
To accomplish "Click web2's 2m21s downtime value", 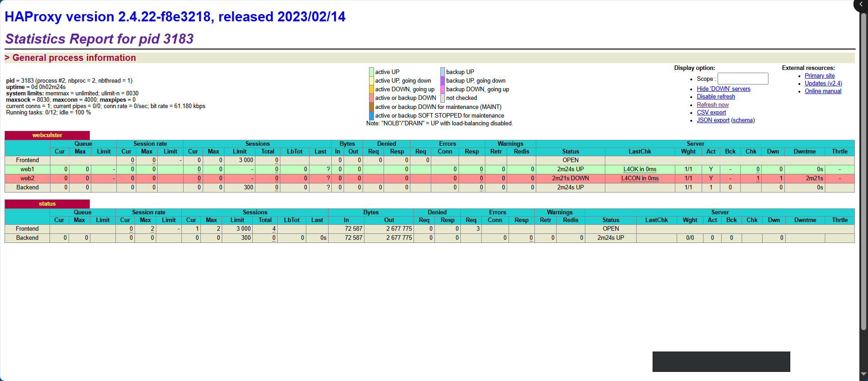I will tap(814, 178).
